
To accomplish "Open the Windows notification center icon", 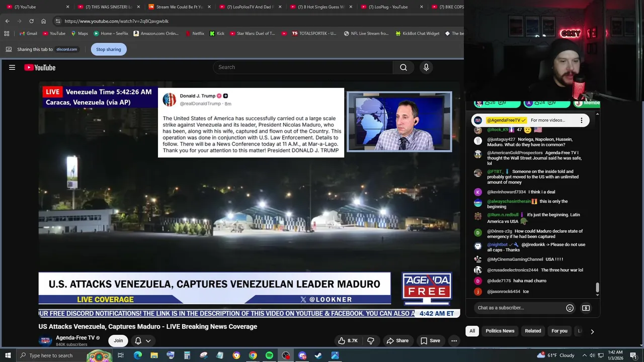I will pyautogui.click(x=633, y=355).
